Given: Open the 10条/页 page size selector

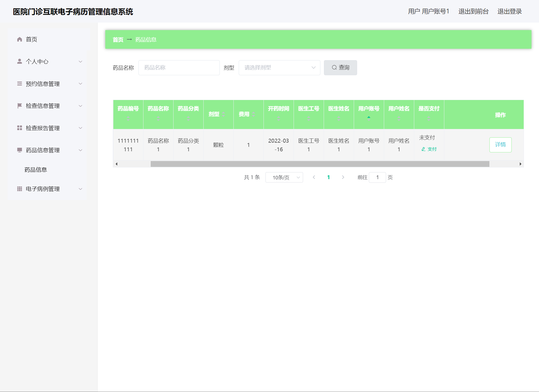Looking at the screenshot, I should coord(284,177).
